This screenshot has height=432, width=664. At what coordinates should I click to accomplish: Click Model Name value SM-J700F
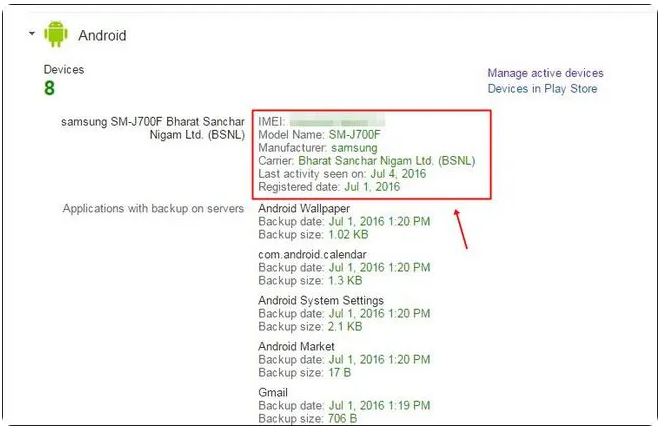pyautogui.click(x=354, y=135)
